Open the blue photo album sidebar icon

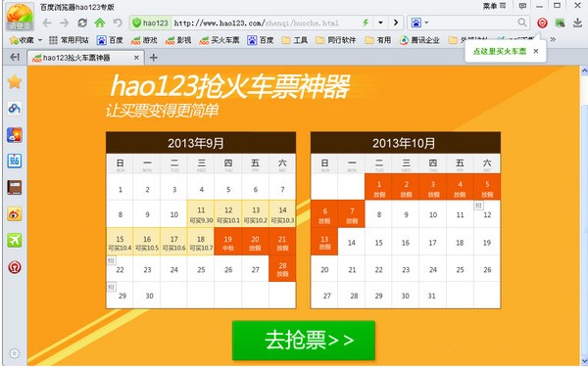[x=15, y=135]
